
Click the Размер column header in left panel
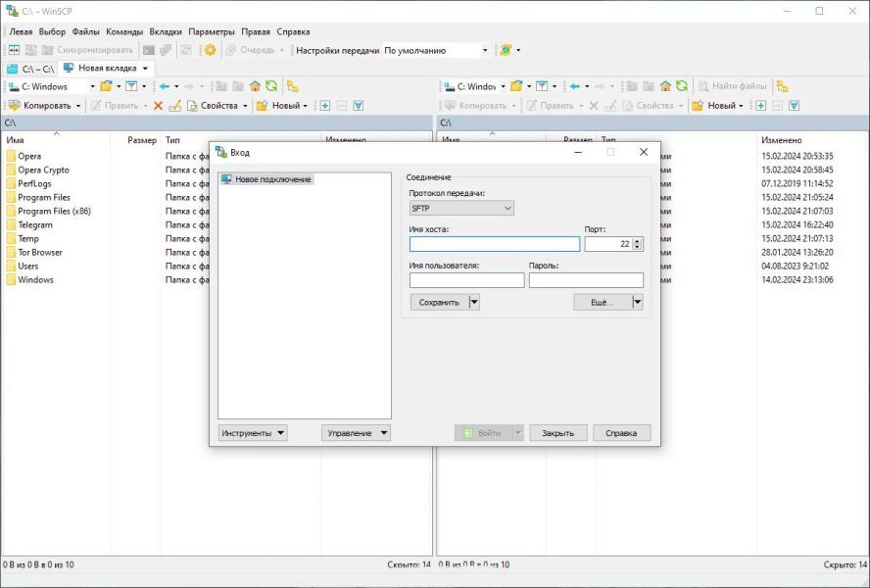(142, 140)
